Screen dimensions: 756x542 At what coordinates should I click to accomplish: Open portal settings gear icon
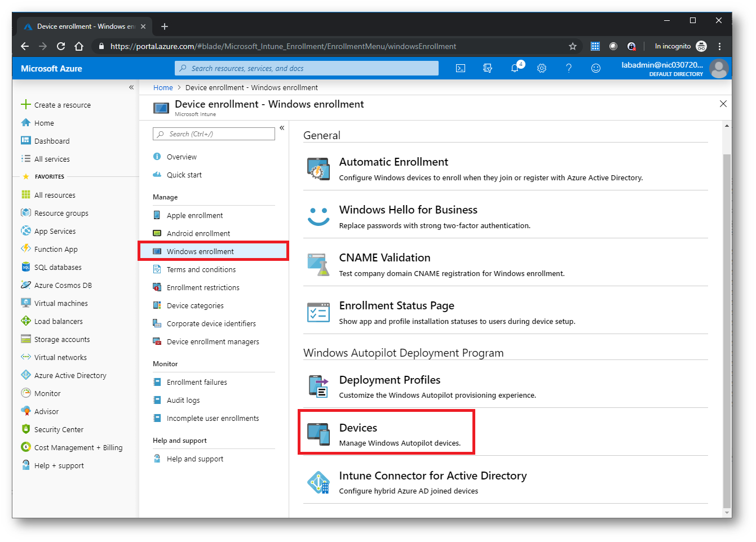[542, 68]
